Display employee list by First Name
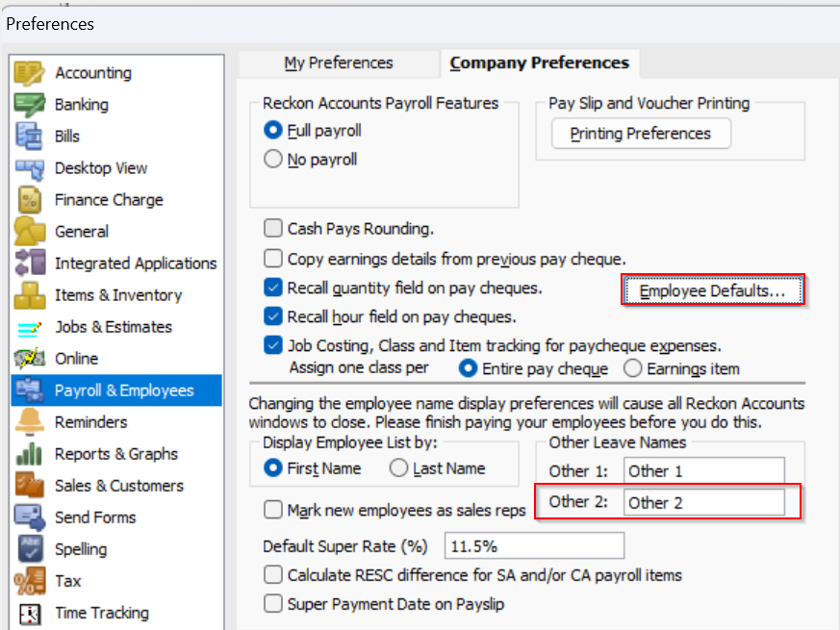Viewport: 840px width, 630px height. 273,468
